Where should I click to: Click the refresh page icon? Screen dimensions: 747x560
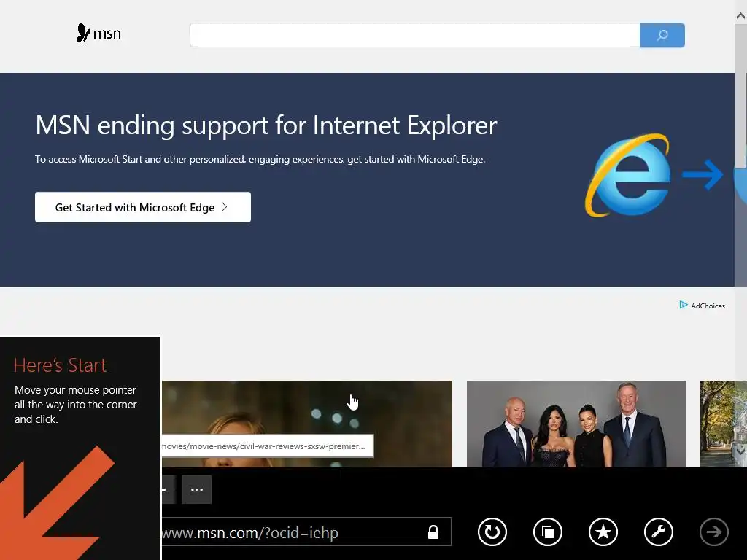point(492,532)
